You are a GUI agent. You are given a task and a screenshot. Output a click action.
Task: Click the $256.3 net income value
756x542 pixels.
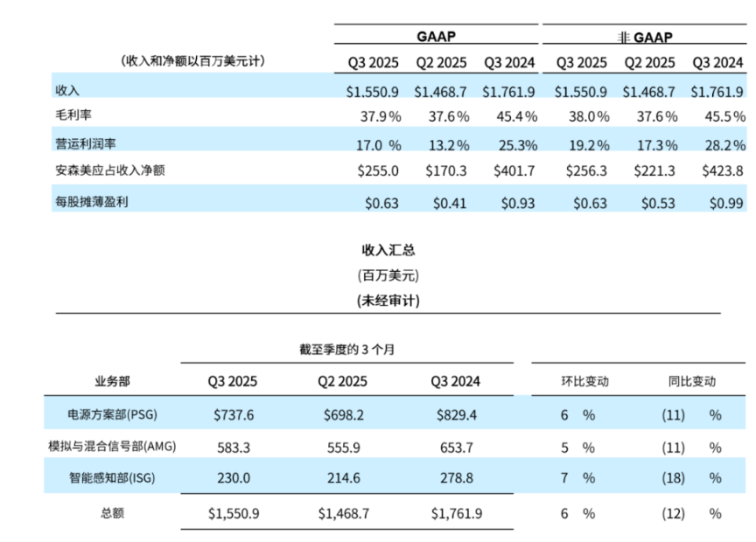586,171
